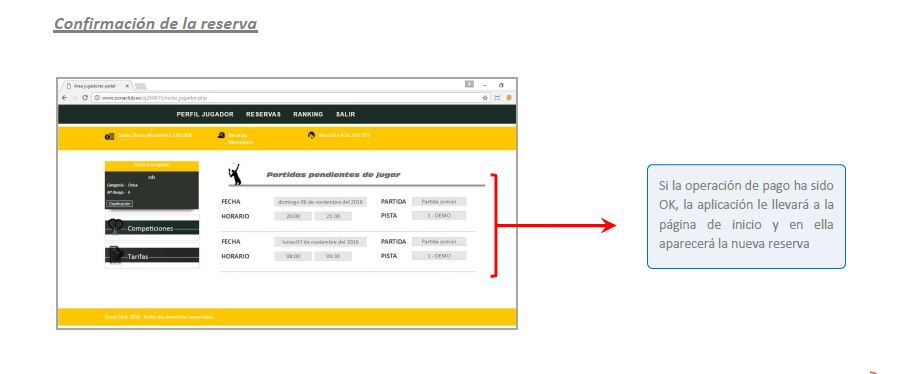The width and height of the screenshot is (904, 374).
Task: Click the Clasificación button in player card
Action: coord(120,203)
